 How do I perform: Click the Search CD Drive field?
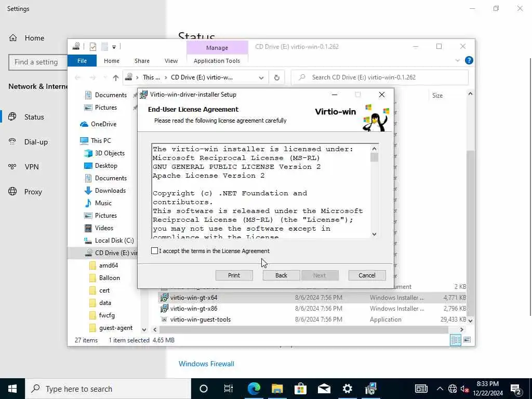point(380,77)
